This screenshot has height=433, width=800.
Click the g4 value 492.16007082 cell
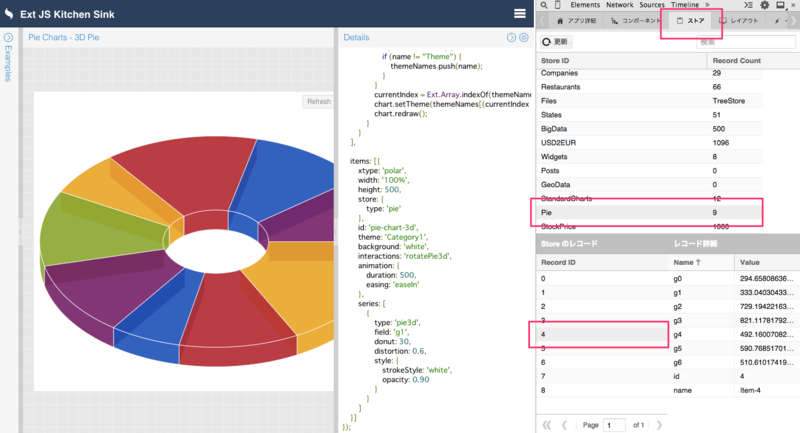pyautogui.click(x=767, y=335)
